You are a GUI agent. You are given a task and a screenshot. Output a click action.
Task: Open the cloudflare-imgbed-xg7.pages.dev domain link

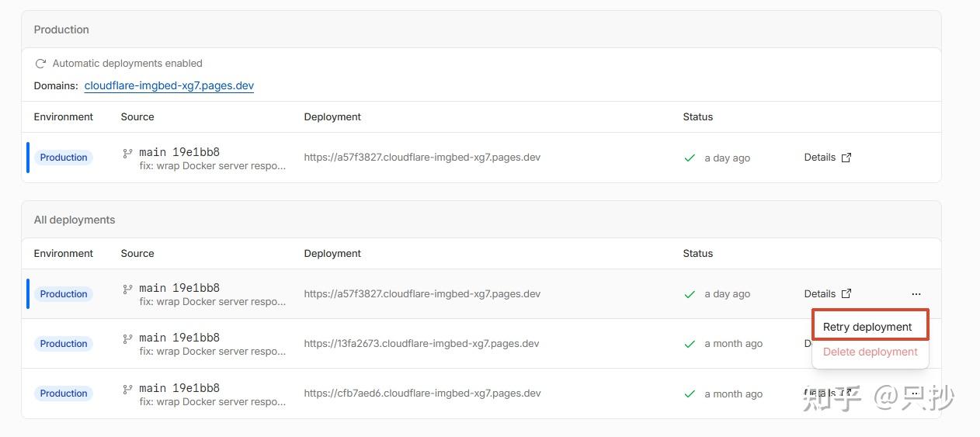point(169,85)
